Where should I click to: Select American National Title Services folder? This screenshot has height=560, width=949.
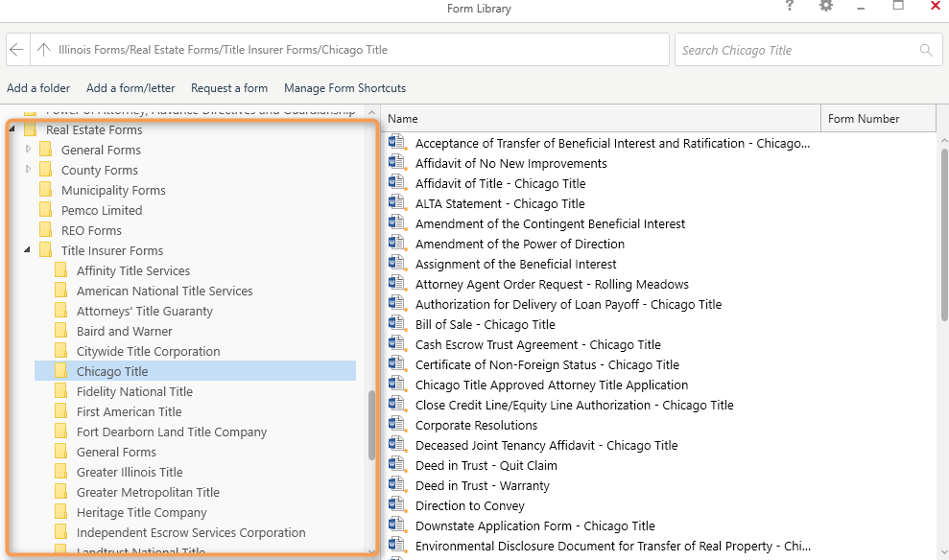tap(165, 291)
